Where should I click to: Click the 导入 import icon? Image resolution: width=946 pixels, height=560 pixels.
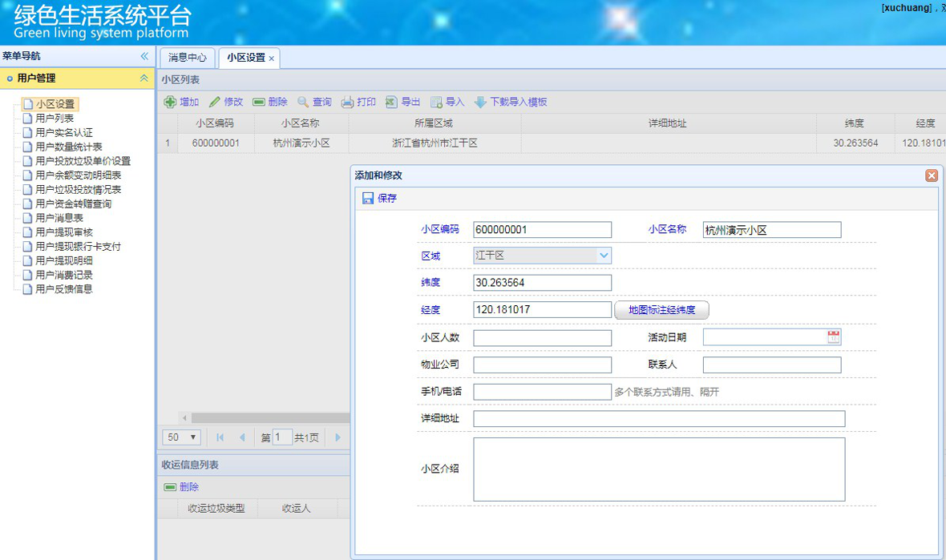pyautogui.click(x=436, y=102)
